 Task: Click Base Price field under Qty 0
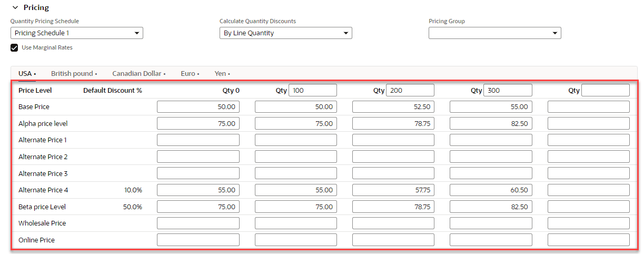point(198,107)
